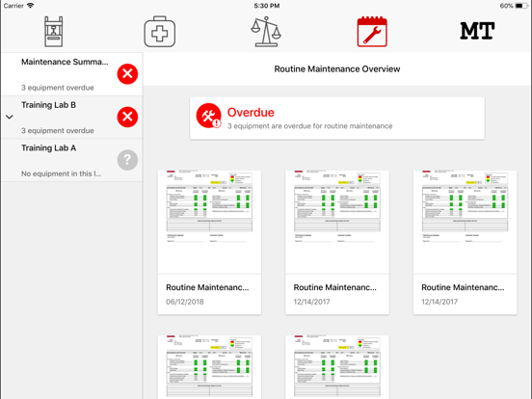Image resolution: width=532 pixels, height=399 pixels.
Task: Click '3 equipment are overdue for routine maintenance' text
Action: pos(309,126)
